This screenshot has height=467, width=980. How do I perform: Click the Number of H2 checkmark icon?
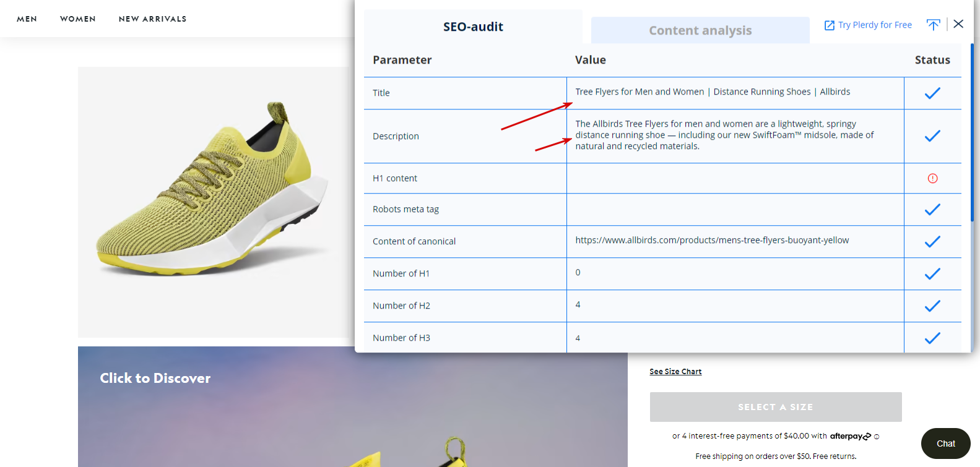click(932, 306)
